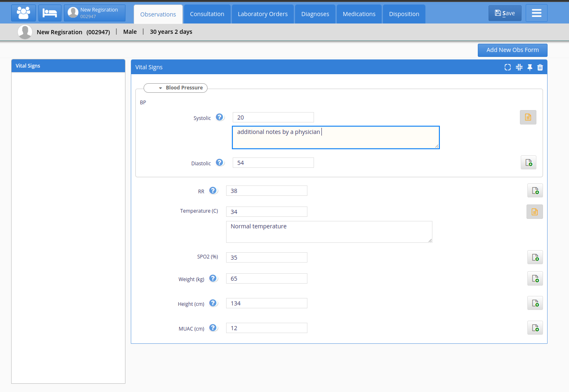
Task: Open the hamburger menu
Action: [x=536, y=13]
